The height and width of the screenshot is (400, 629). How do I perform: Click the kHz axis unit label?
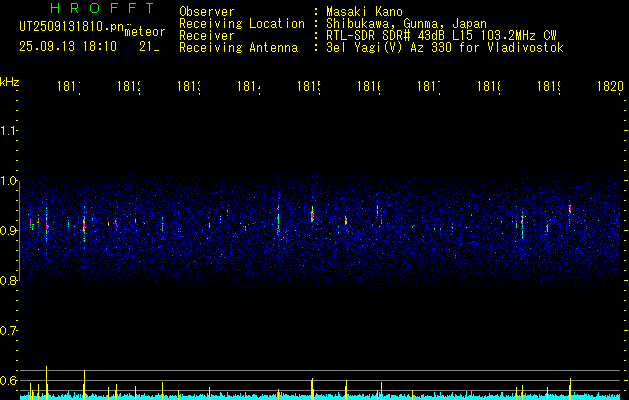10,81
